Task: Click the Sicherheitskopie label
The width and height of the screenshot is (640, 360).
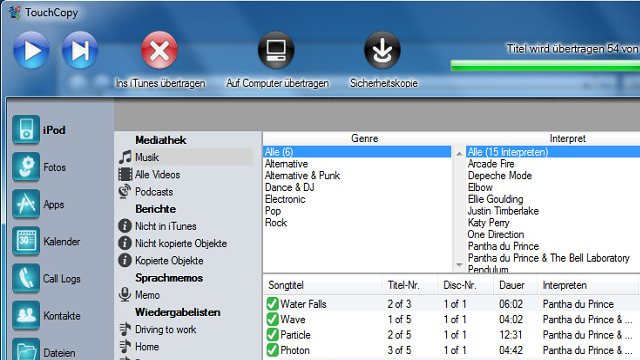Action: 384,83
